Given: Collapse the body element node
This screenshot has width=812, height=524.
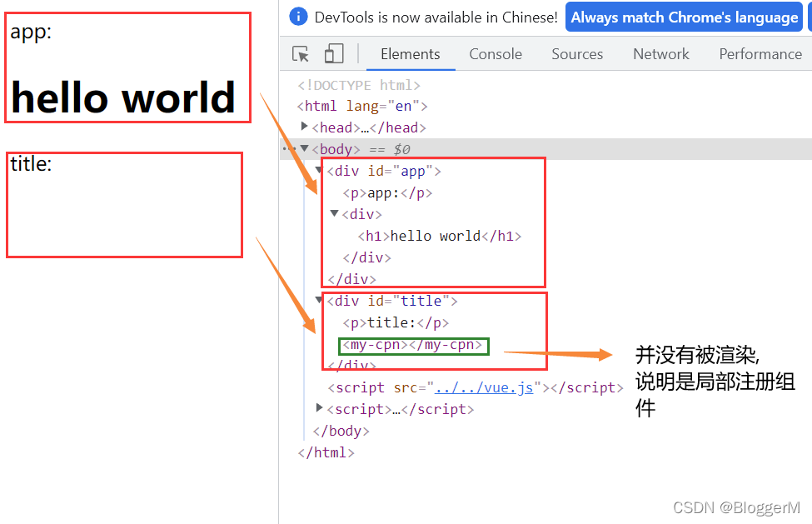Looking at the screenshot, I should tap(305, 148).
